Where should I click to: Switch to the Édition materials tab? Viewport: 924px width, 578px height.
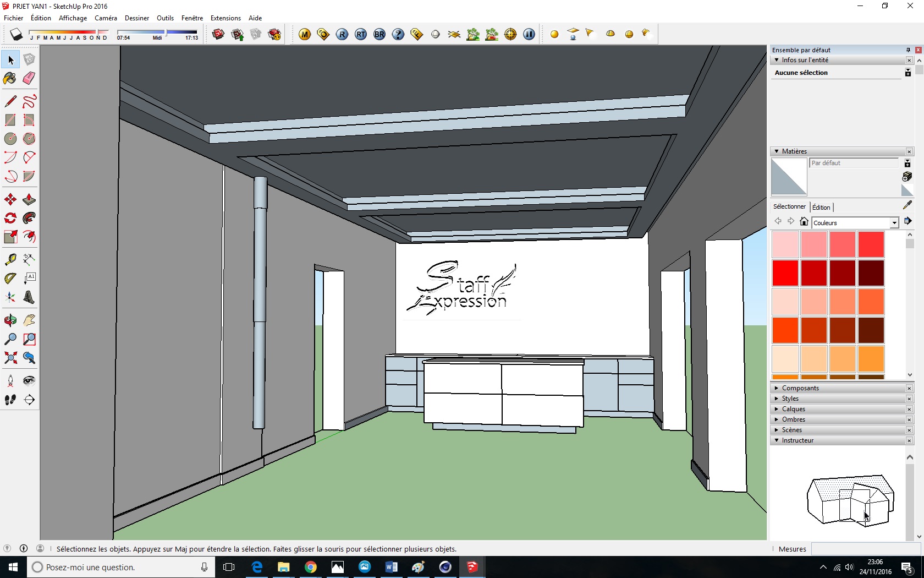(821, 208)
